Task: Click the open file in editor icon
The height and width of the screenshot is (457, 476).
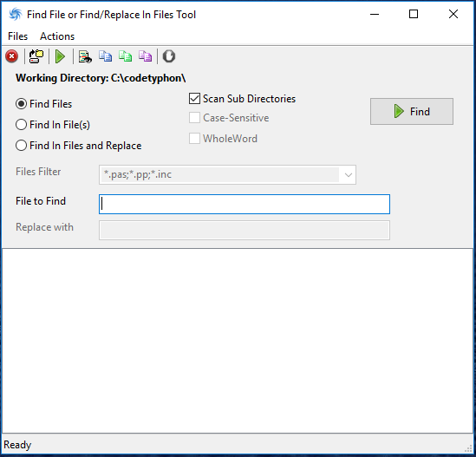Action: point(85,56)
